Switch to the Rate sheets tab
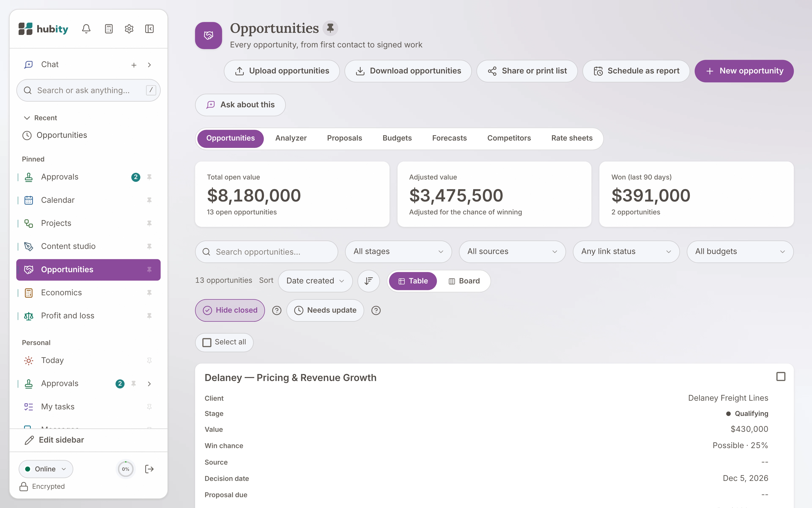 point(572,138)
